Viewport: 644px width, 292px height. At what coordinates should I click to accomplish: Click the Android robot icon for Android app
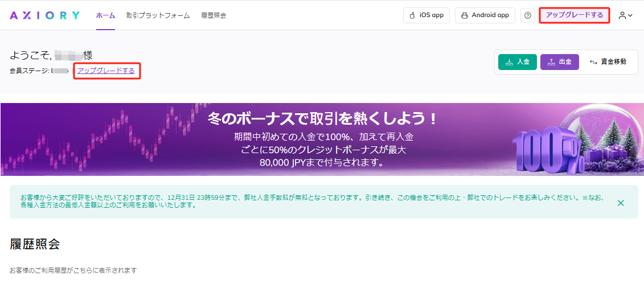465,15
